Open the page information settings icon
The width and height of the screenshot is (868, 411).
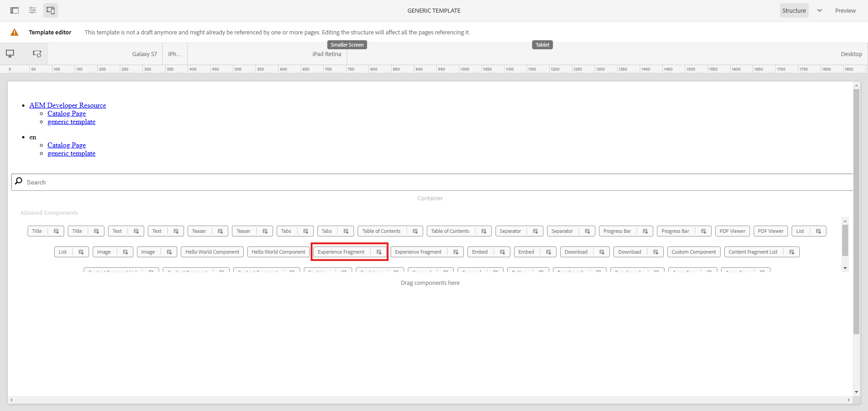(x=33, y=10)
